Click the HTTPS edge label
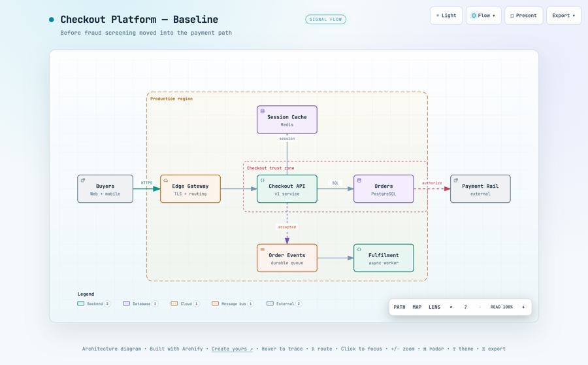The height and width of the screenshot is (365, 588). (x=146, y=183)
